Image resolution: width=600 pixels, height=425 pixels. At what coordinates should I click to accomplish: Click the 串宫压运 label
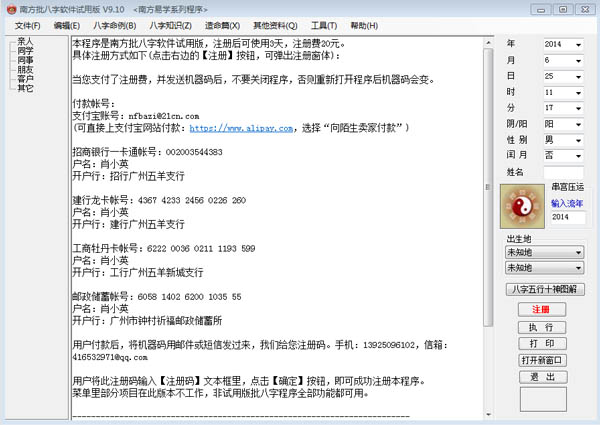point(567,187)
